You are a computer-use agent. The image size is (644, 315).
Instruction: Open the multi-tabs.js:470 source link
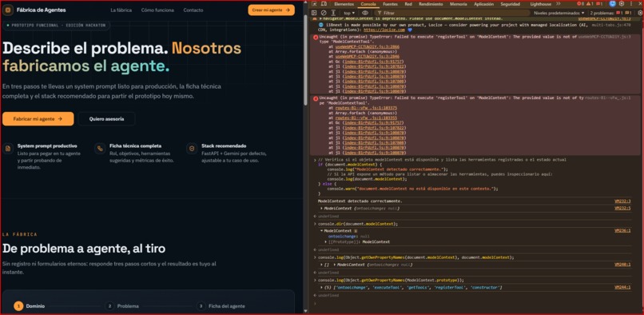(610, 25)
